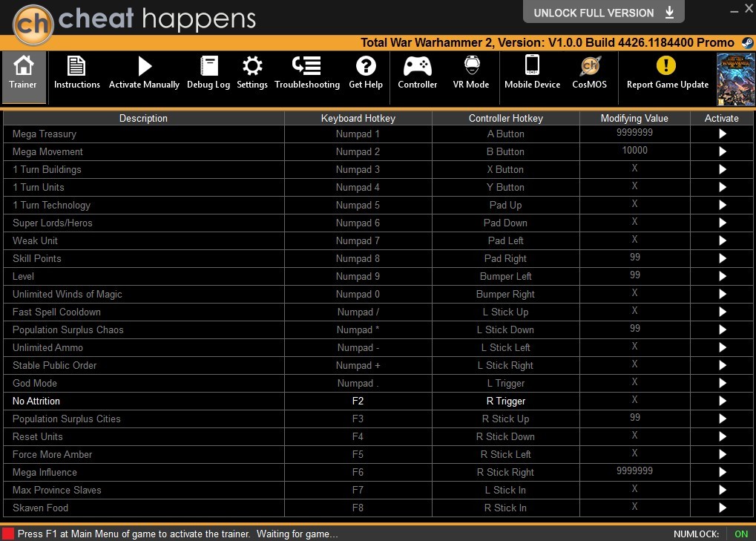Activate Mega Influence cheat
The image size is (756, 541).
723,473
